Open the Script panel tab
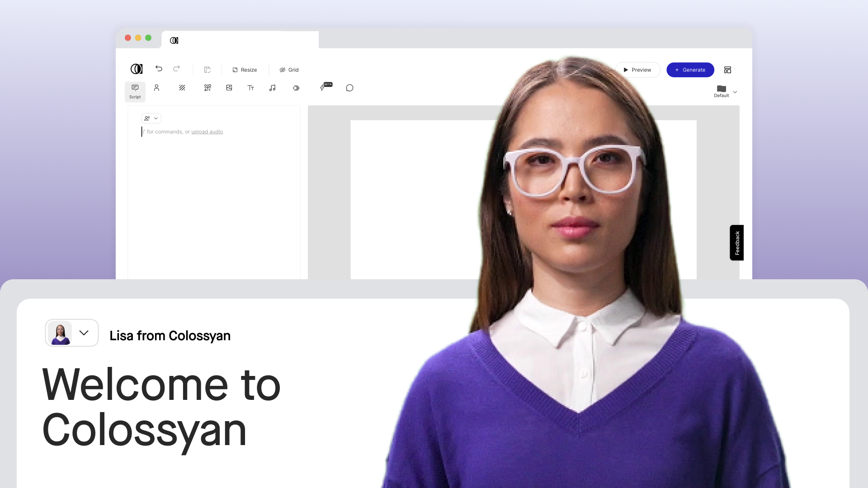 coord(135,91)
